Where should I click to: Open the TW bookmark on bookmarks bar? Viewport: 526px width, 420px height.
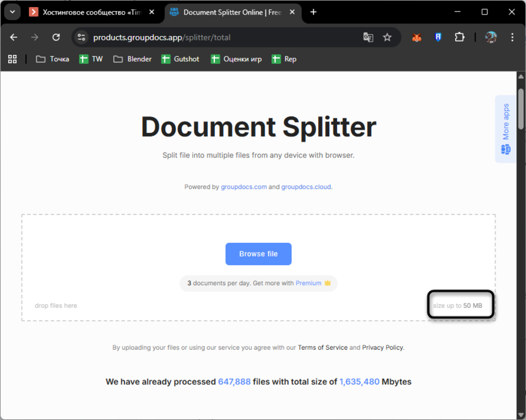tap(90, 59)
